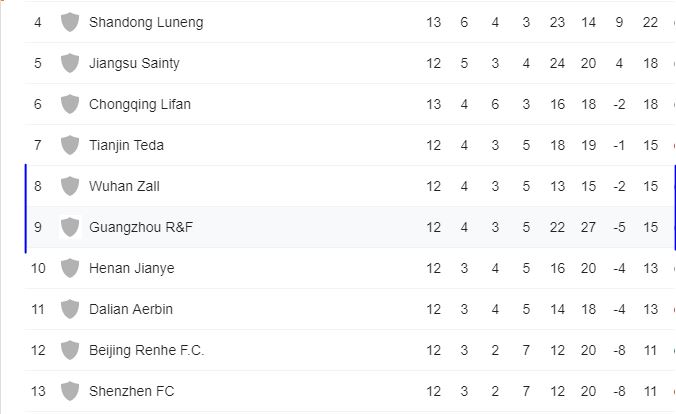
Task: Open the Jiangsu Sainty team page
Action: click(x=134, y=63)
